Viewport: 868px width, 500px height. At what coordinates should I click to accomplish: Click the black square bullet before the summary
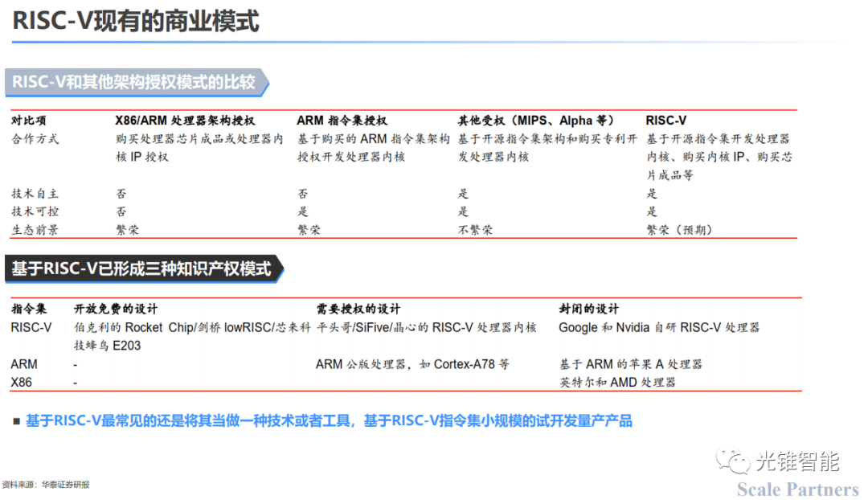(x=16, y=420)
